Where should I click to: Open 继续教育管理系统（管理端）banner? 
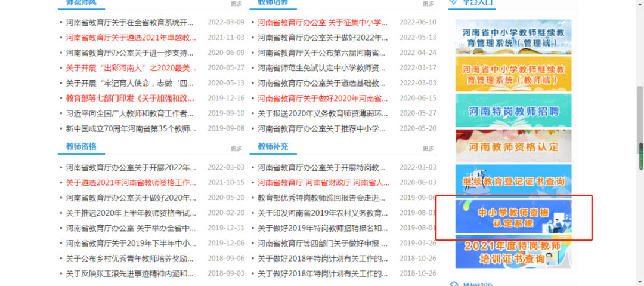[513, 38]
